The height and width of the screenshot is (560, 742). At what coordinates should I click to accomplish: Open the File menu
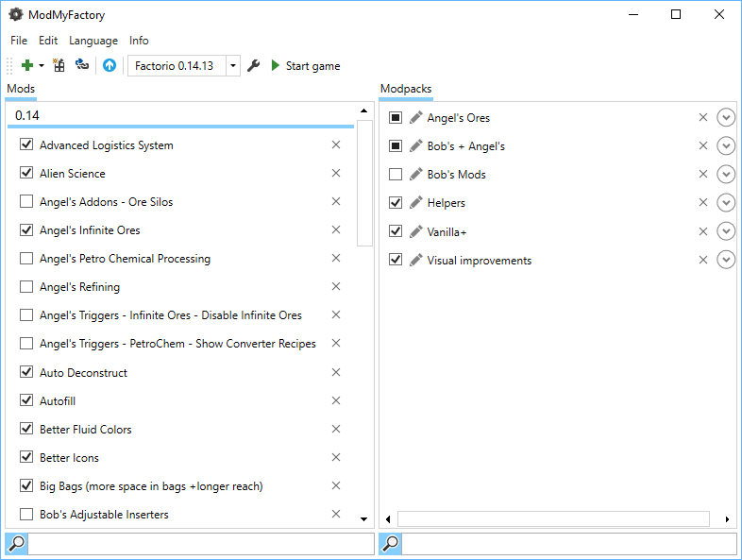[19, 41]
